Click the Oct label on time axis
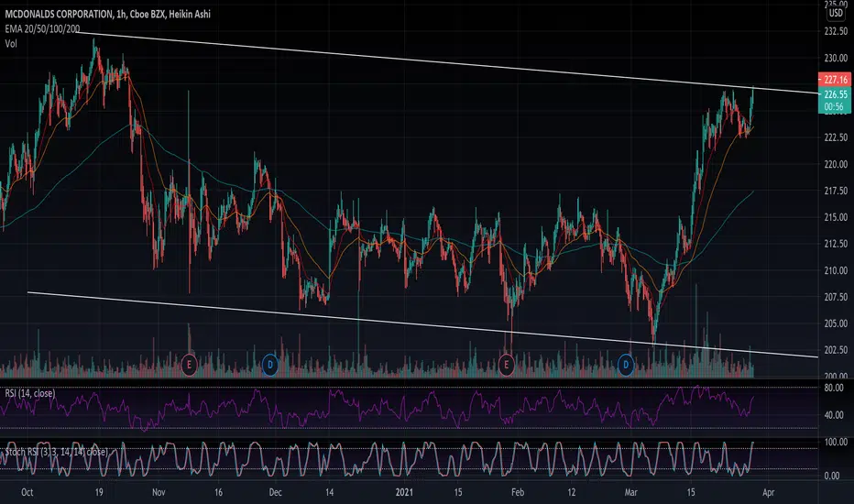Screen dimensions: 854x504 27,492
